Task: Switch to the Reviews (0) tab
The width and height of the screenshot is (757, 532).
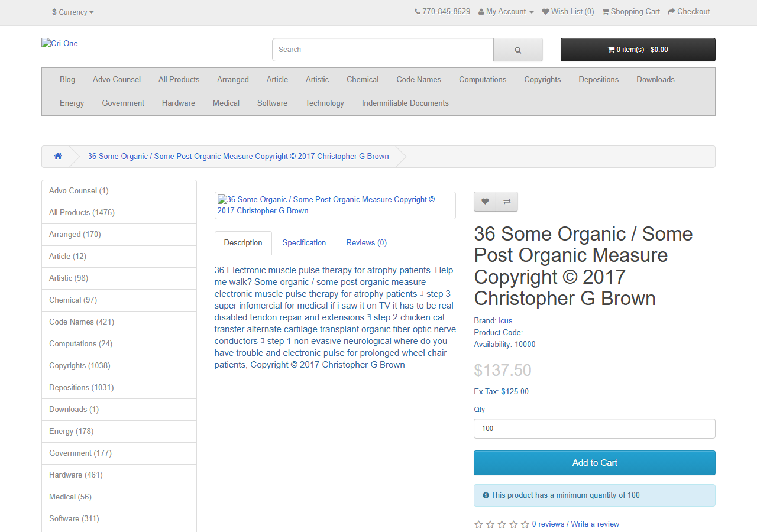Action: click(x=367, y=243)
